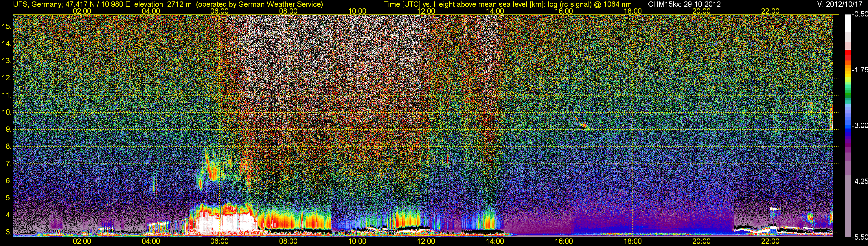The width and height of the screenshot is (868, 246).
Task: Click the 15 km height axis label
Action: 6,27
